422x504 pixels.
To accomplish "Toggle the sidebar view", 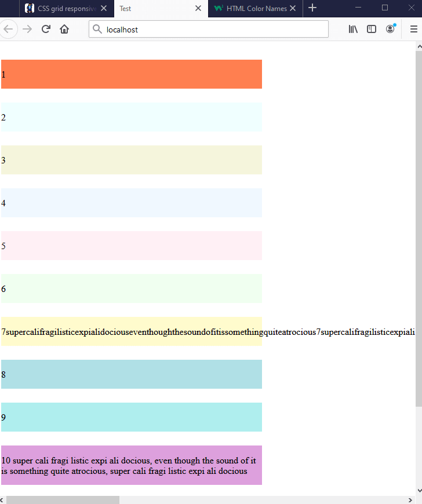I will (x=372, y=29).
